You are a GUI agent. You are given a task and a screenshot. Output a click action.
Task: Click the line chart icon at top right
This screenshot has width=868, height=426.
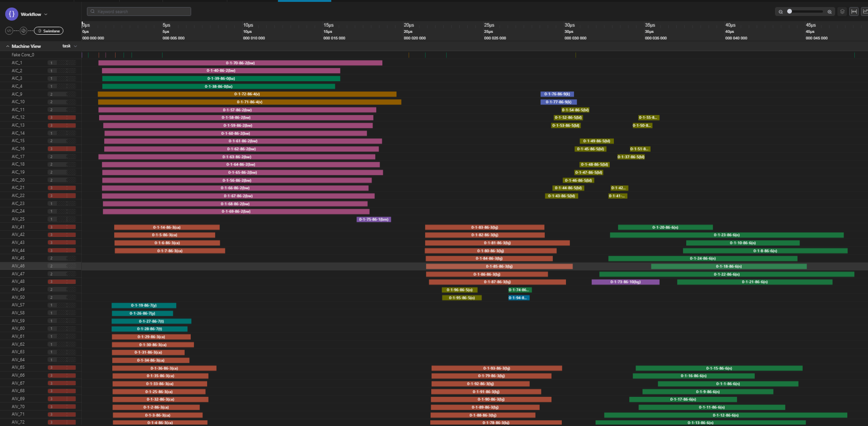click(x=864, y=12)
